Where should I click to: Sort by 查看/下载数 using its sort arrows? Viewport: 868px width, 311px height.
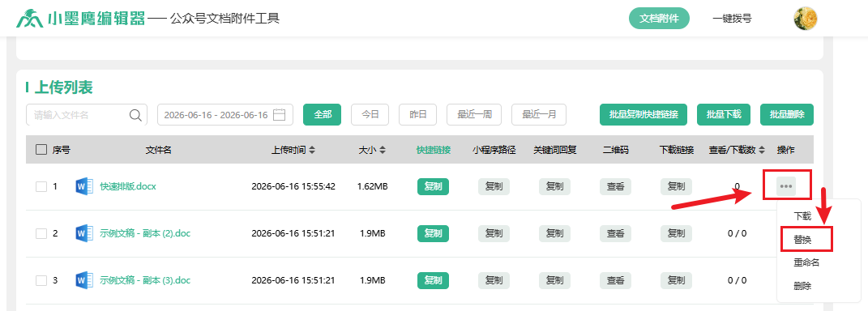(762, 150)
